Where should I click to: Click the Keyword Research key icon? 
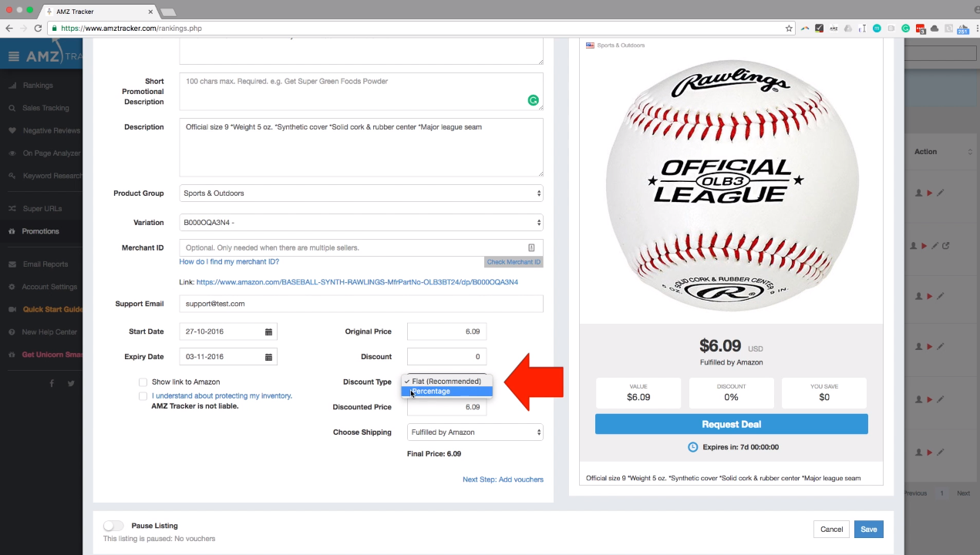pos(12,176)
